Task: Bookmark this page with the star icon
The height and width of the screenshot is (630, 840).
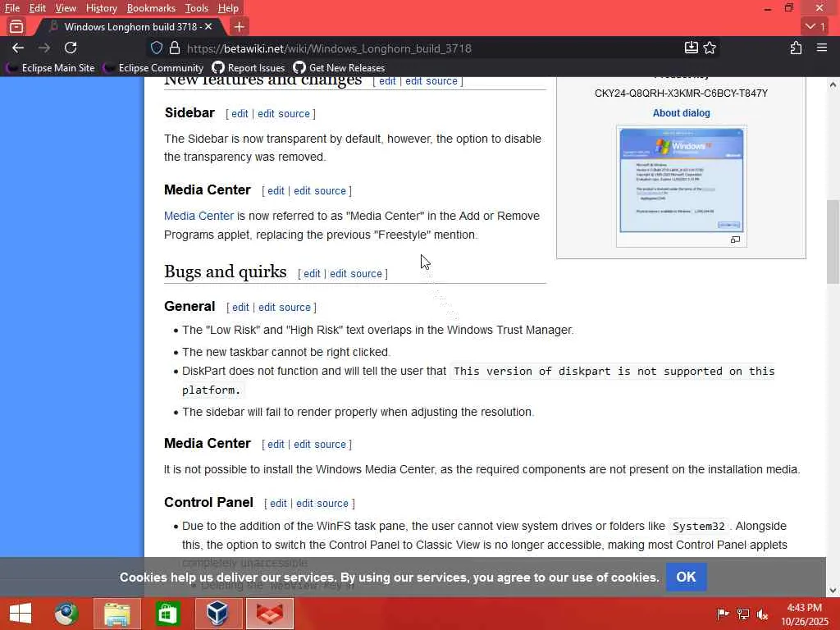Action: [710, 48]
